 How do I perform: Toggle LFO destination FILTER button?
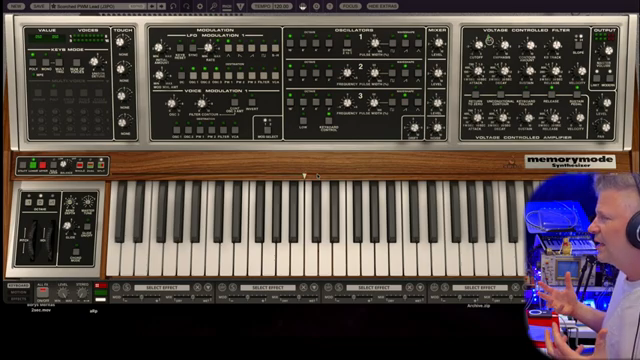pos(264,76)
